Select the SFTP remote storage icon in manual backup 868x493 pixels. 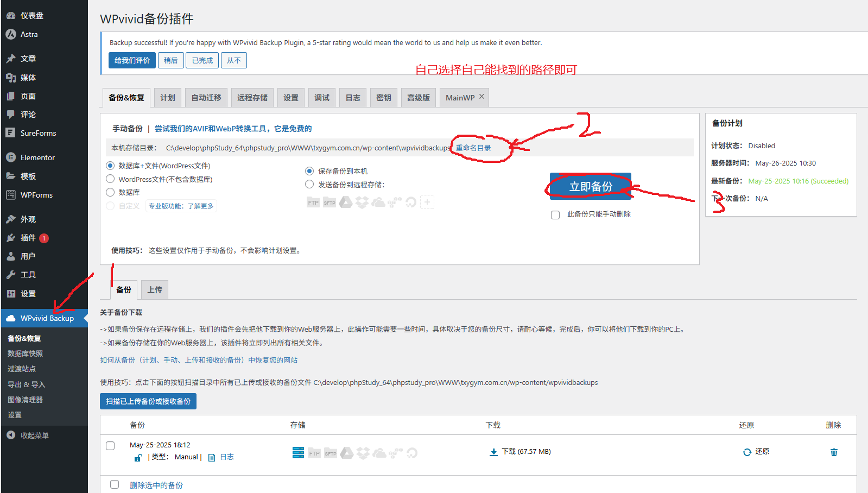[x=330, y=203]
